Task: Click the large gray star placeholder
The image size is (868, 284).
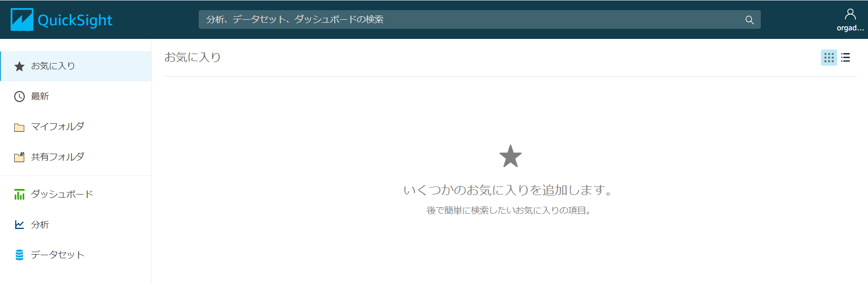Action: pyautogui.click(x=511, y=156)
